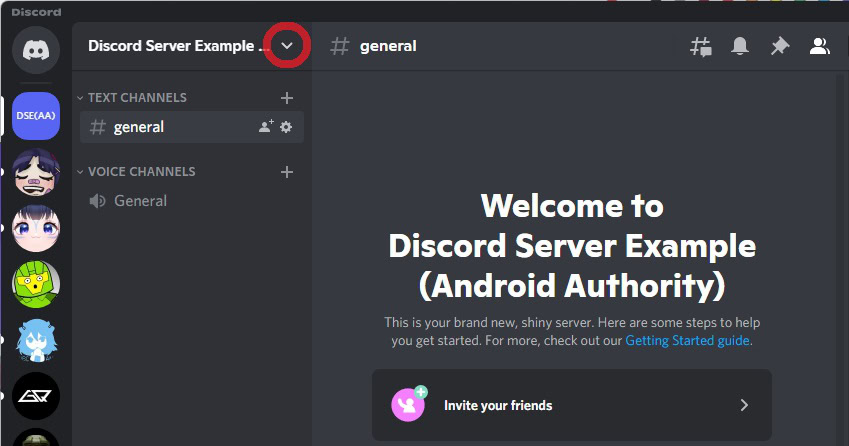Click the general channel title in header
The height and width of the screenshot is (446, 849).
388,46
